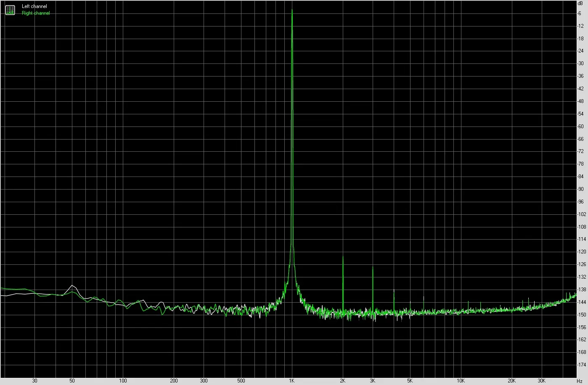The height and width of the screenshot is (385, 588).
Task: Click the -96 dB scale label
Action: [581, 201]
